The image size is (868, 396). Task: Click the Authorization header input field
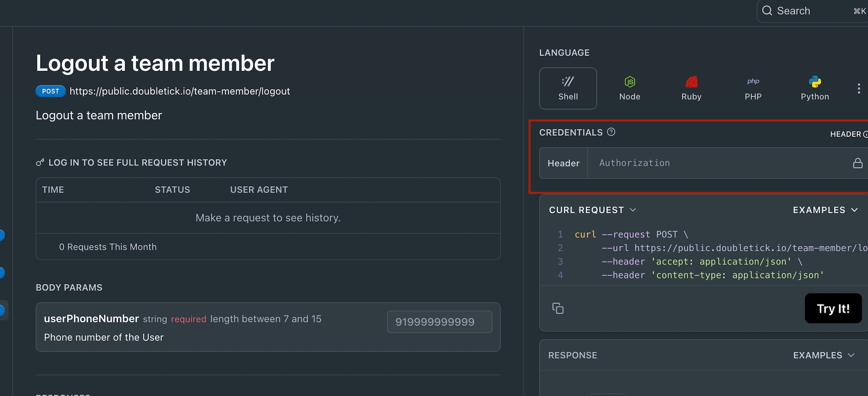coord(716,163)
